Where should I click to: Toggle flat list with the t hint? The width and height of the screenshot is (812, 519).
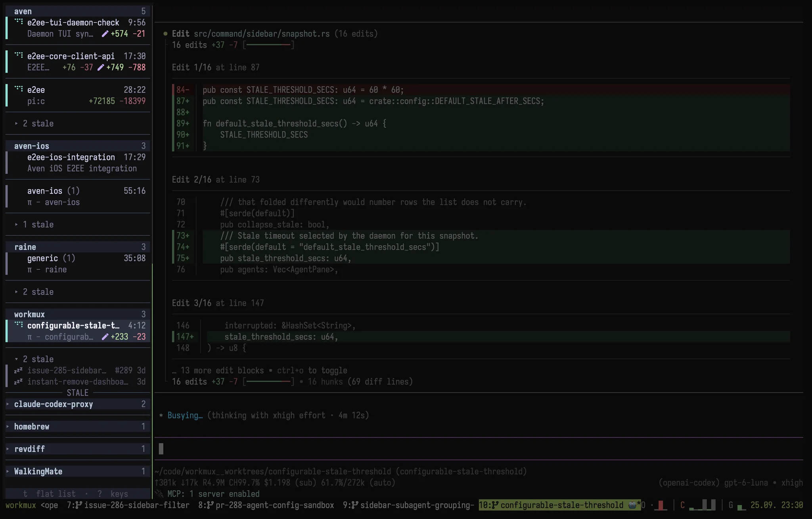coord(49,494)
